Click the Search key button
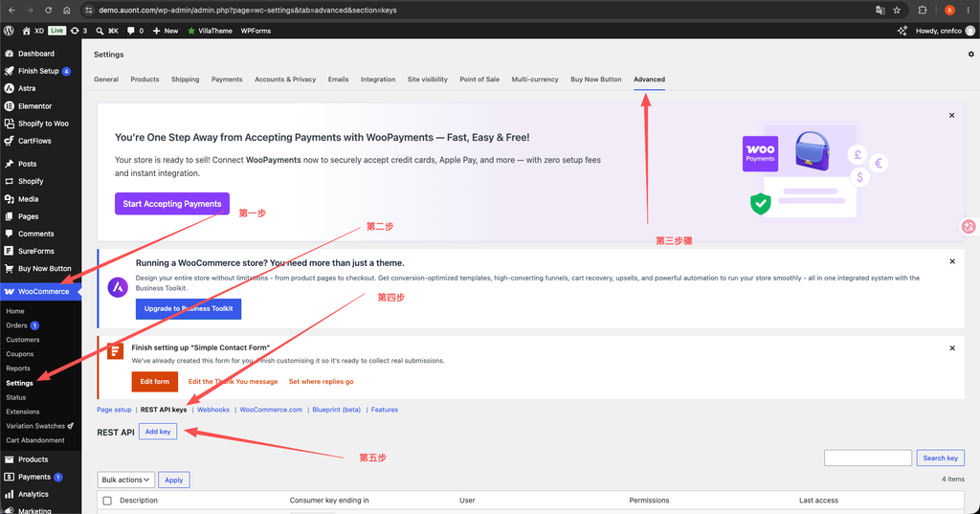The height and width of the screenshot is (514, 980). (x=940, y=458)
